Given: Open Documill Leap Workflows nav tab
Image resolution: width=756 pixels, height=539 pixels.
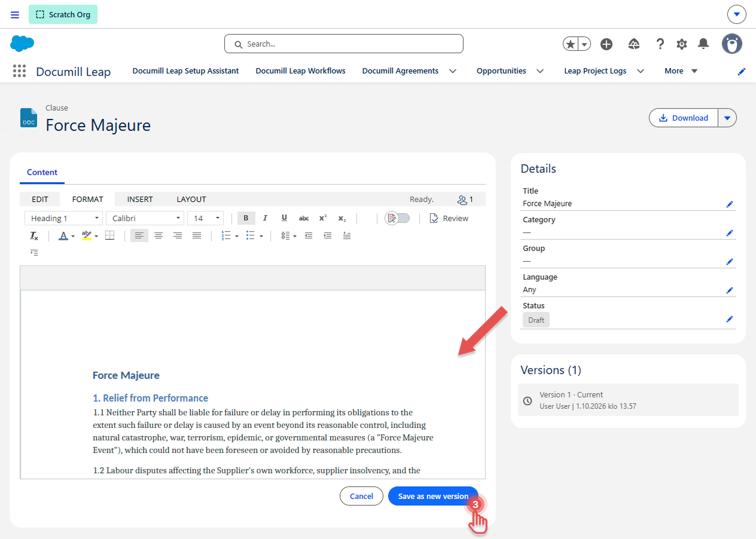Looking at the screenshot, I should 301,71.
